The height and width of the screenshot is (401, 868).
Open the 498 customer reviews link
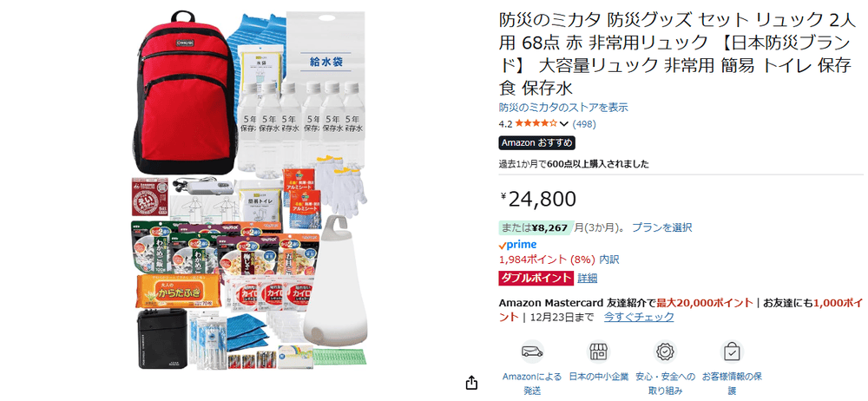(584, 124)
